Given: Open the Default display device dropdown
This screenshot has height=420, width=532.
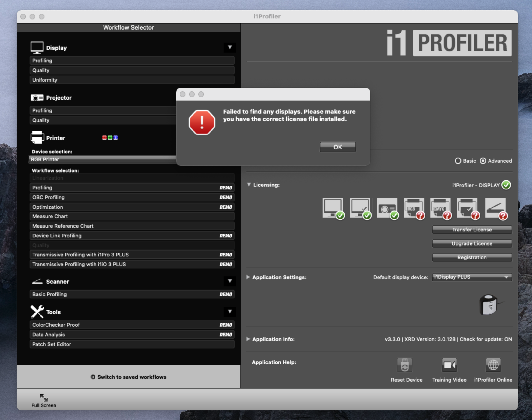Looking at the screenshot, I should coord(472,277).
